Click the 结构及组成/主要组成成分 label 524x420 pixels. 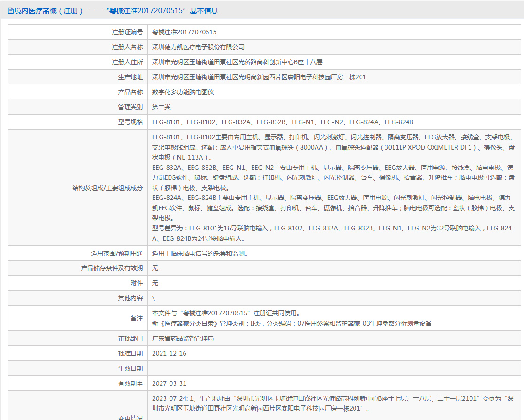pos(108,188)
